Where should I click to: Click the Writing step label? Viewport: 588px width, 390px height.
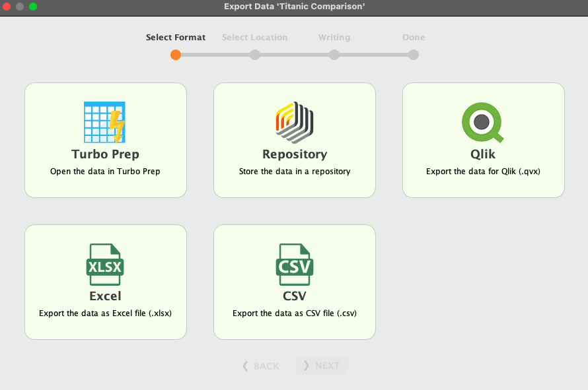[x=334, y=37]
